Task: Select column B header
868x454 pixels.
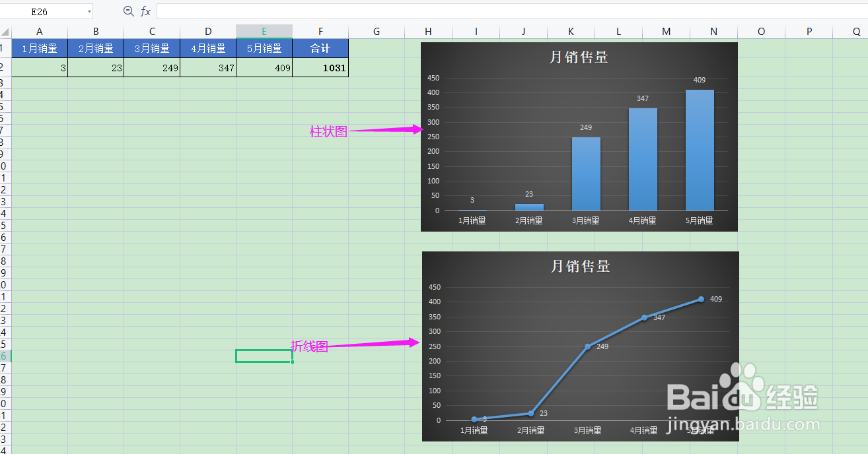Action: pos(96,32)
